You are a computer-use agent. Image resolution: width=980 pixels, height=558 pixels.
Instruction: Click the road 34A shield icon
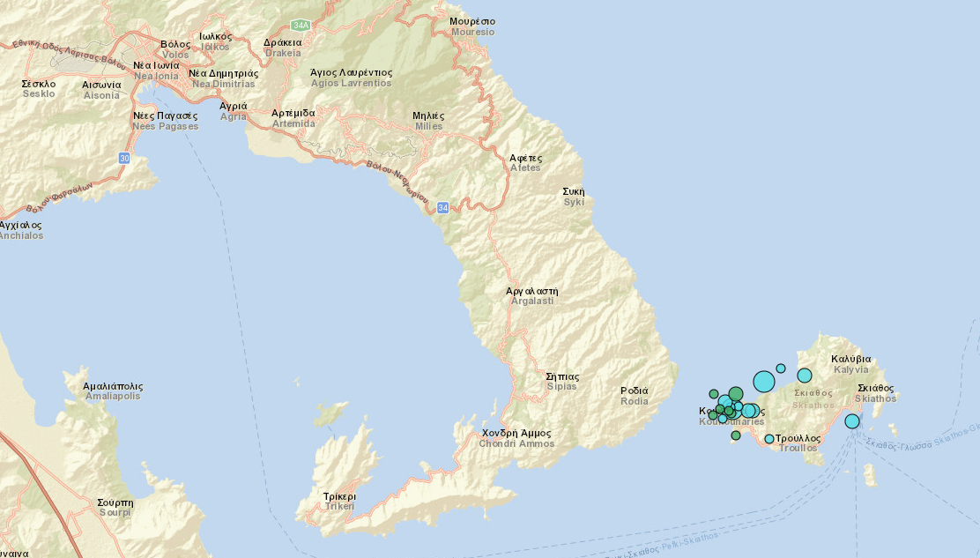pos(301,24)
